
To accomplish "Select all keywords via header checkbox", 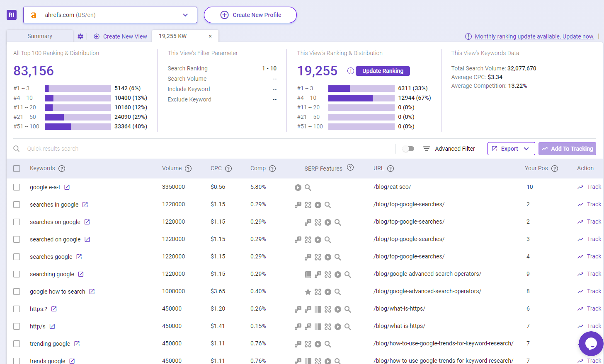I will click(x=17, y=169).
